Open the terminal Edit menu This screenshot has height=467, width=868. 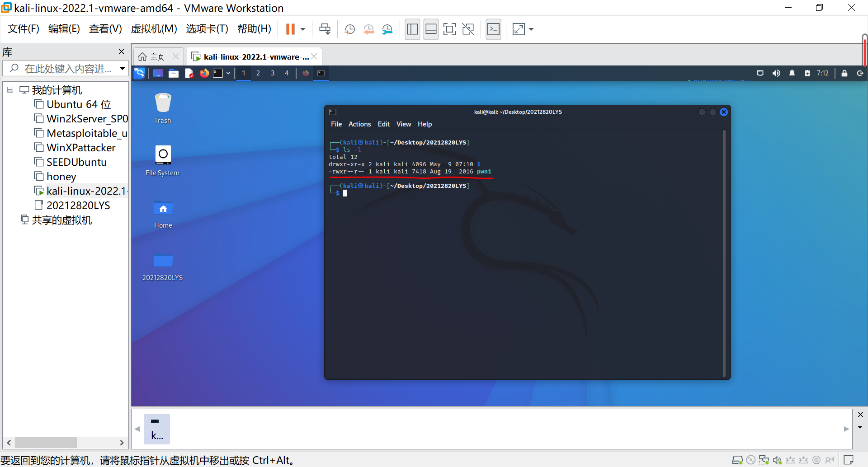pos(384,124)
